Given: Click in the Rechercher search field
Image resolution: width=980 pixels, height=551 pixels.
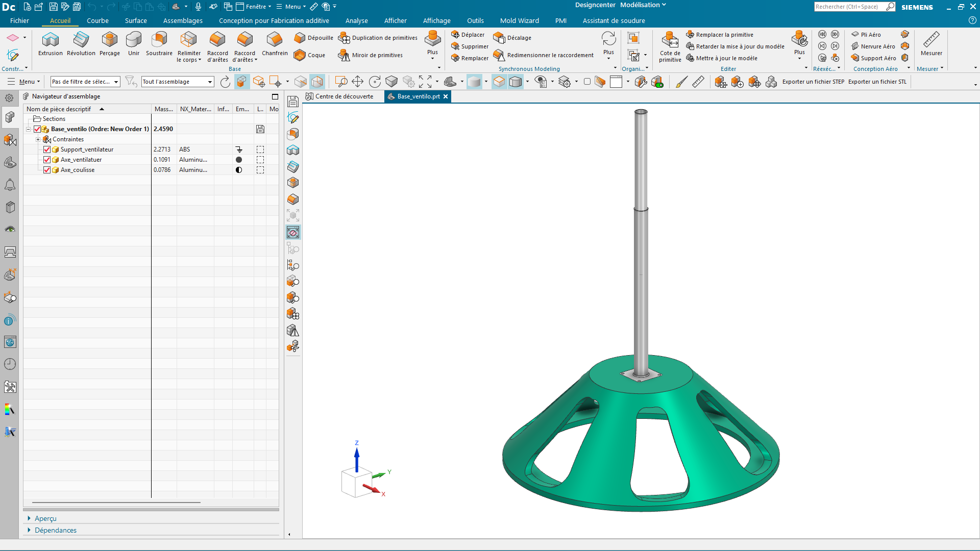Looking at the screenshot, I should point(849,7).
